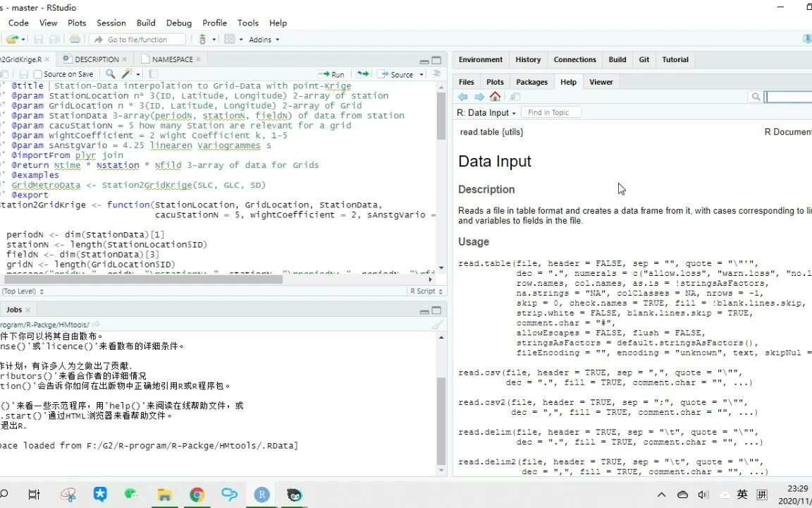The height and width of the screenshot is (508, 812).
Task: Toggle the workspace panes layout button
Action: [x=229, y=40]
